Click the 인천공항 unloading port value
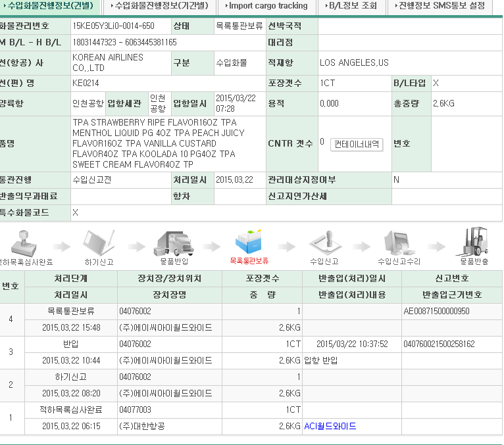 [88, 103]
